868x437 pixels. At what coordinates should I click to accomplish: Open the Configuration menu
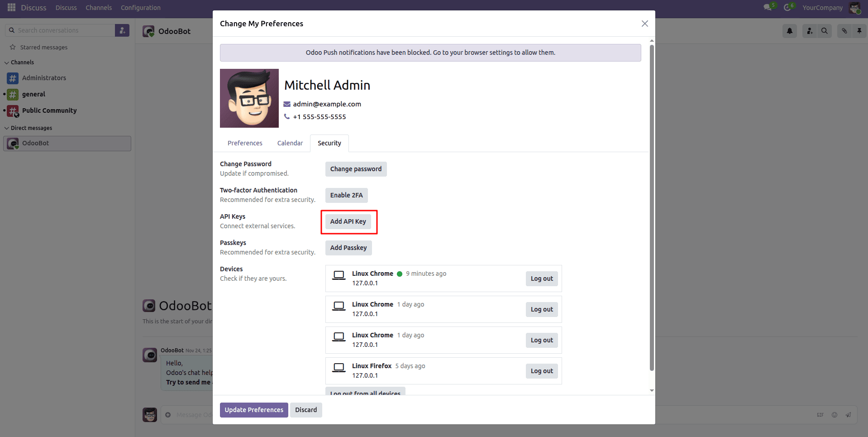pos(140,7)
